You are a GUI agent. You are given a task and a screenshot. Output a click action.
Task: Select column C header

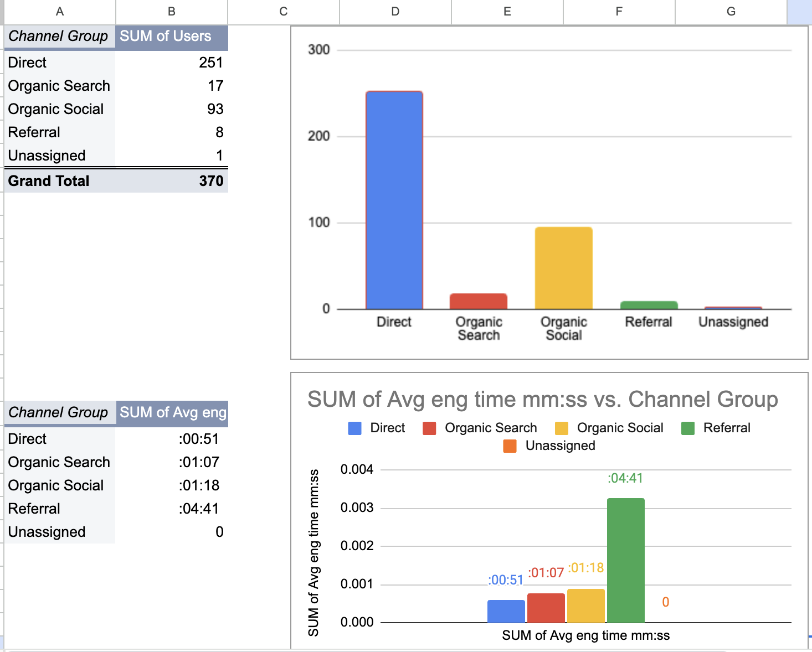click(x=284, y=12)
